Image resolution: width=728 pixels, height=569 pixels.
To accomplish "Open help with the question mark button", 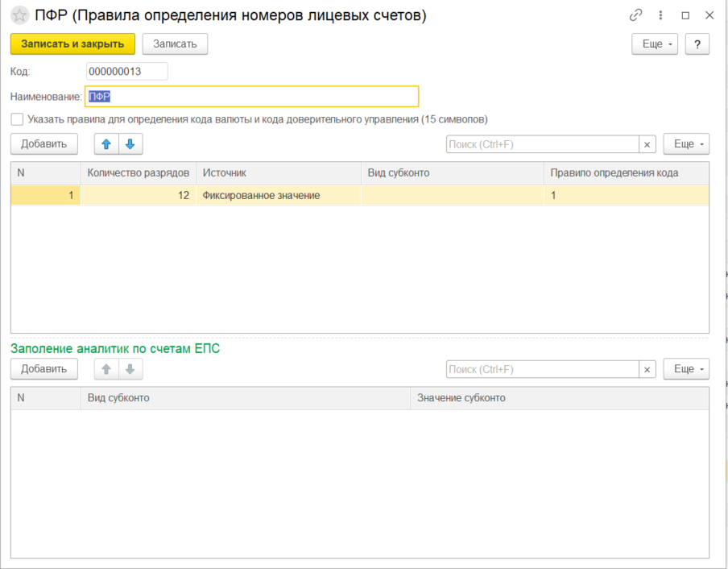I will pos(697,44).
